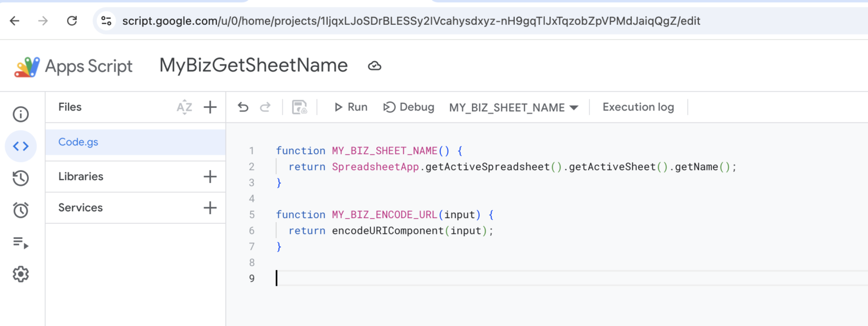This screenshot has height=326, width=868.
Task: Add a new file to the project
Action: (210, 106)
